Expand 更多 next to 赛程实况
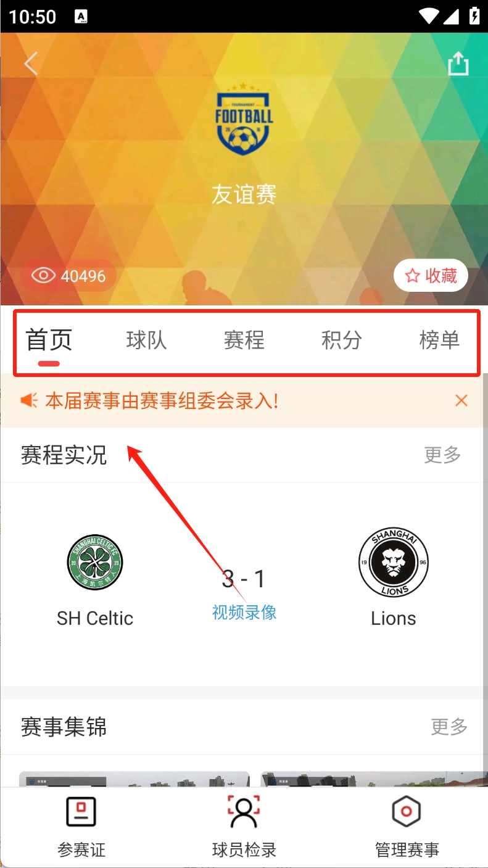 coord(442,455)
